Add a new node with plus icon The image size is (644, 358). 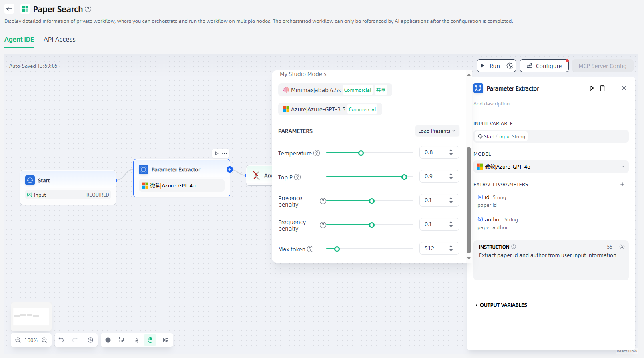108,340
